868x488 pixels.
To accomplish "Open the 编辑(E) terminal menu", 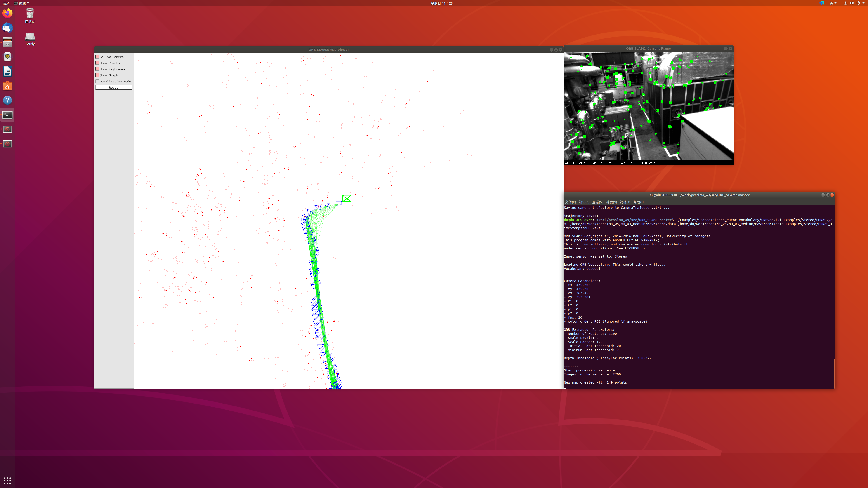I will pyautogui.click(x=584, y=202).
